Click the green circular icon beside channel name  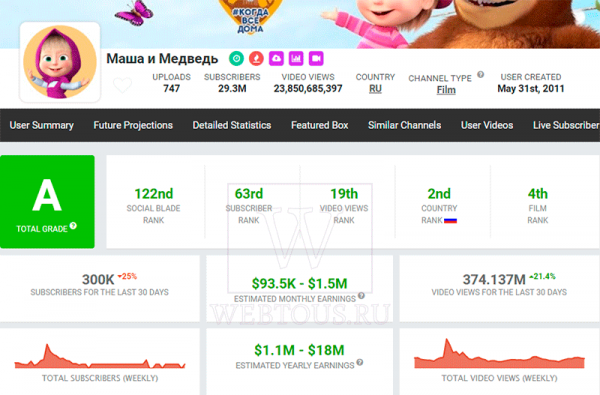[x=236, y=59]
